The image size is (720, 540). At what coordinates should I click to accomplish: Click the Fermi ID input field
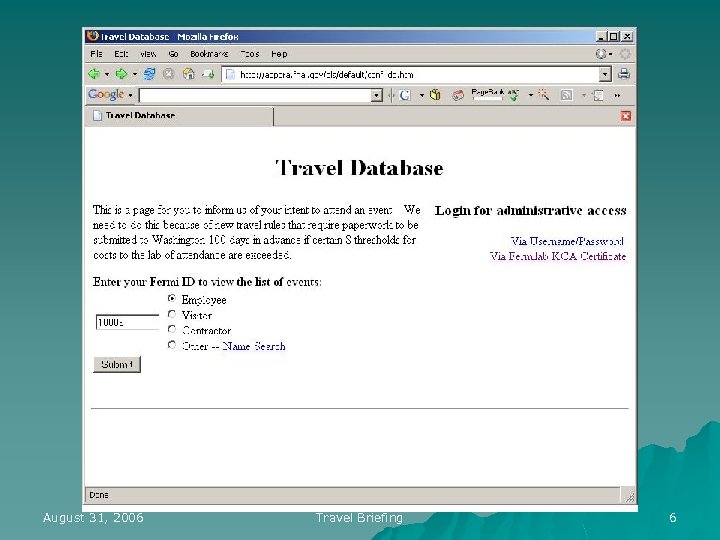tap(127, 322)
